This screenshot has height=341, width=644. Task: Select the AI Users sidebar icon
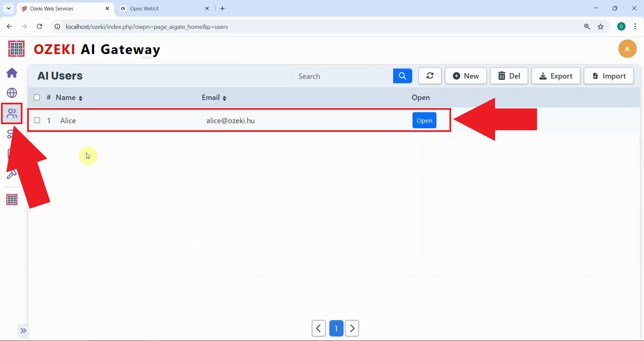tap(12, 113)
